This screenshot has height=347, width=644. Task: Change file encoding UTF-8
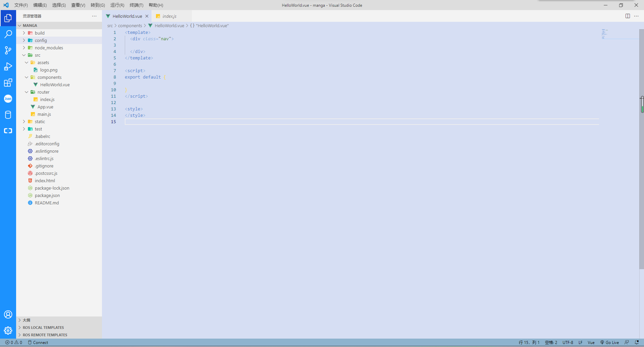(568, 343)
